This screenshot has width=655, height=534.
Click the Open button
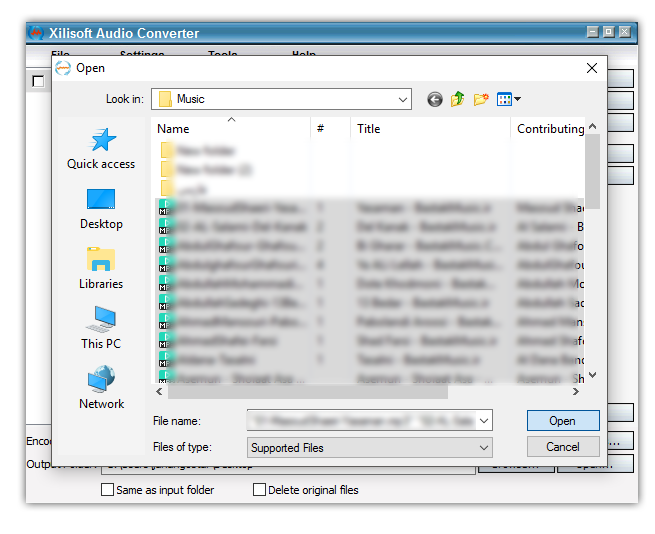tap(563, 421)
